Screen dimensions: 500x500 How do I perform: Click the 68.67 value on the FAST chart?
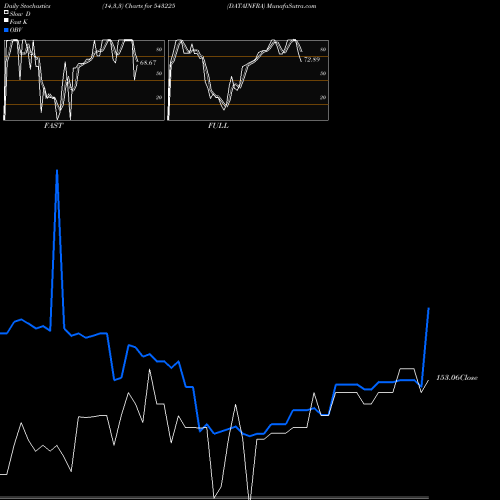tap(148, 63)
